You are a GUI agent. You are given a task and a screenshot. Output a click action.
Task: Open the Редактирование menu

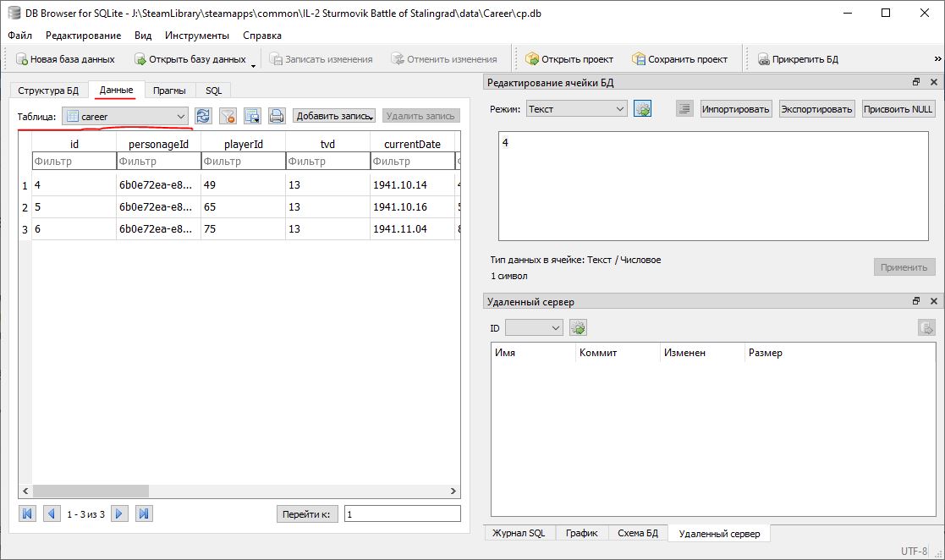pyautogui.click(x=83, y=35)
